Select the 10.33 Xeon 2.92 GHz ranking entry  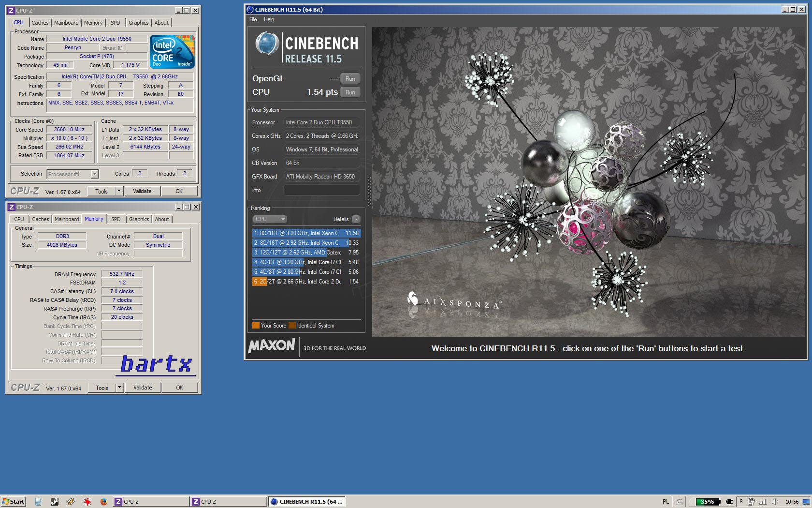tap(306, 243)
